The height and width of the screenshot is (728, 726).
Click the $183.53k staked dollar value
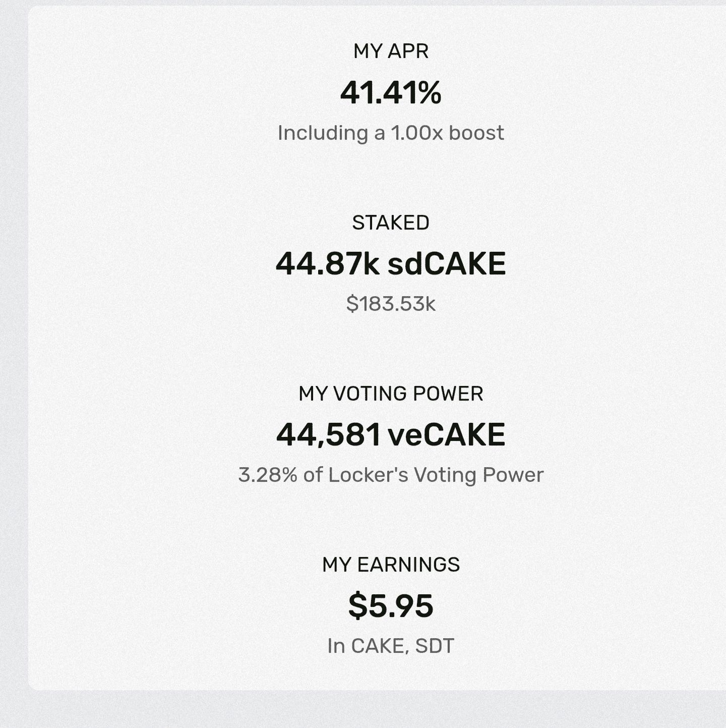pyautogui.click(x=391, y=304)
